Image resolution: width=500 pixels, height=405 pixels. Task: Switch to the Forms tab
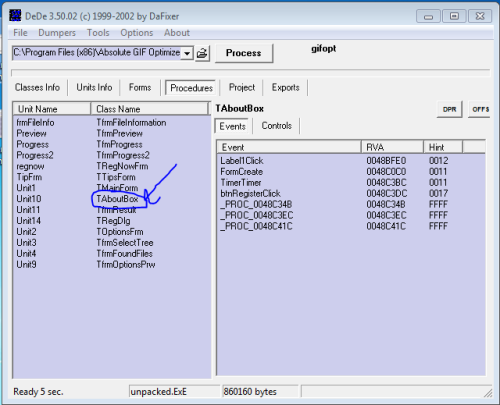click(x=140, y=87)
